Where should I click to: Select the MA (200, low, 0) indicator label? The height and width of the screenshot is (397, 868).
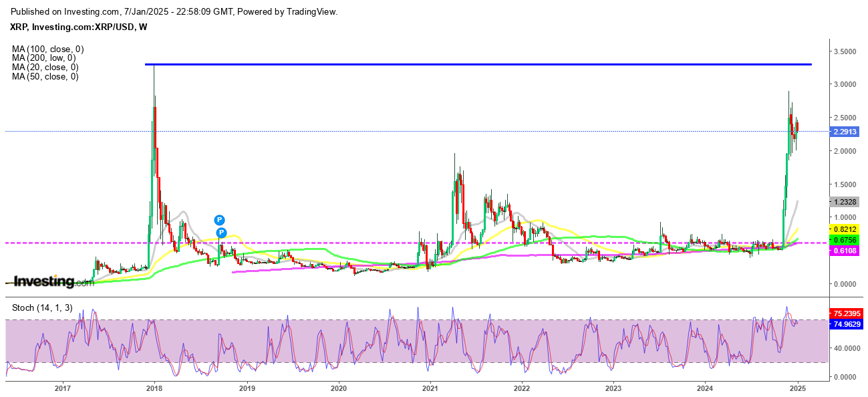coord(43,58)
